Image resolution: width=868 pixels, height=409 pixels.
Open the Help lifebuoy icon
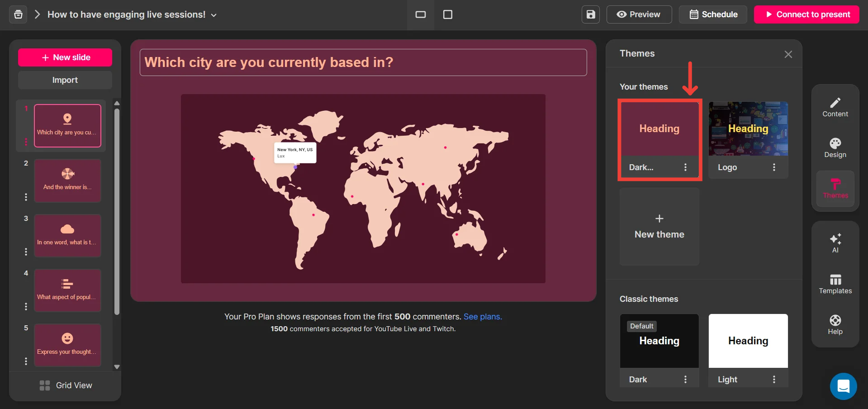(835, 325)
